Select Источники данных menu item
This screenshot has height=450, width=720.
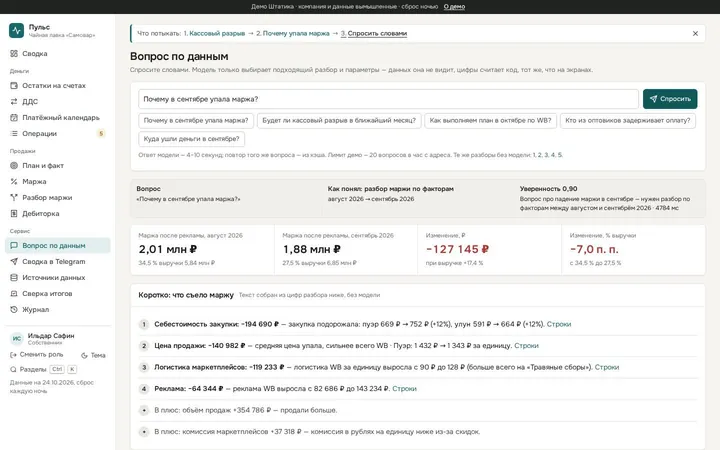[x=57, y=277]
